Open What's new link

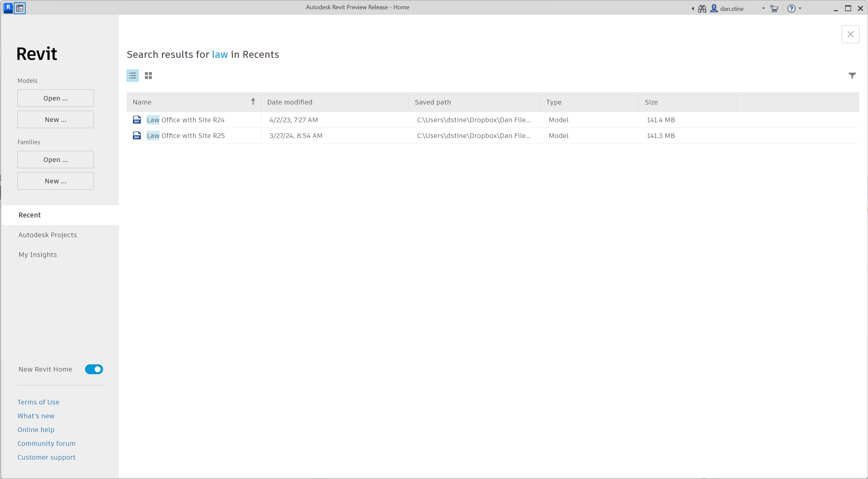point(36,416)
